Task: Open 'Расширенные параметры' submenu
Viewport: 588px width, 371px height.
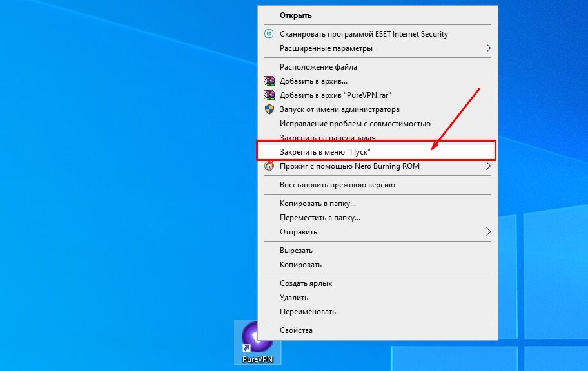Action: pos(378,48)
